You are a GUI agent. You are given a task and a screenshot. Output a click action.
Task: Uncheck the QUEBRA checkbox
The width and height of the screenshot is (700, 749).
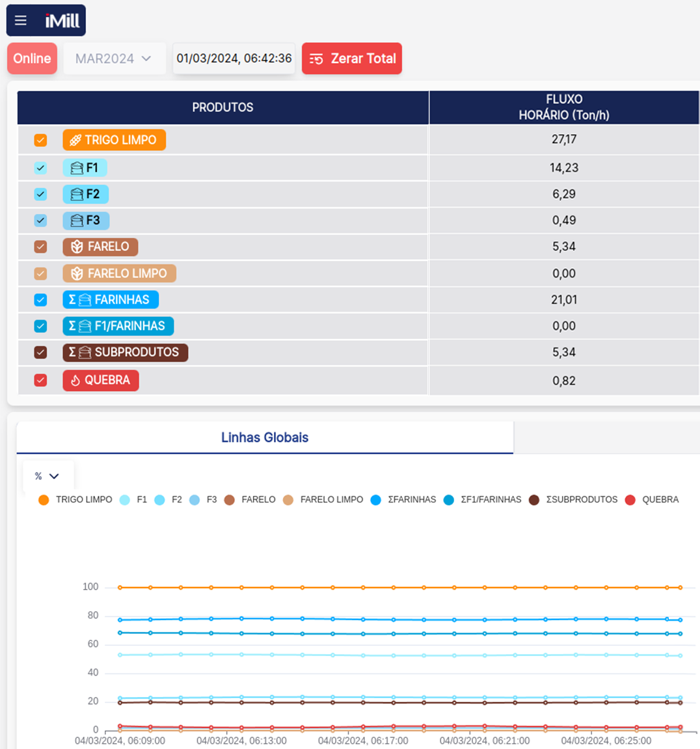[40, 381]
